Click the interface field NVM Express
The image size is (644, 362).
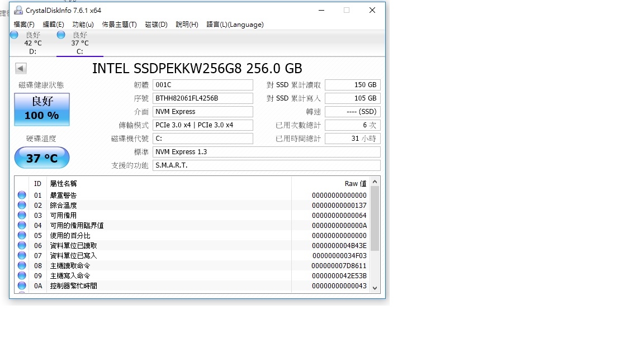(203, 112)
